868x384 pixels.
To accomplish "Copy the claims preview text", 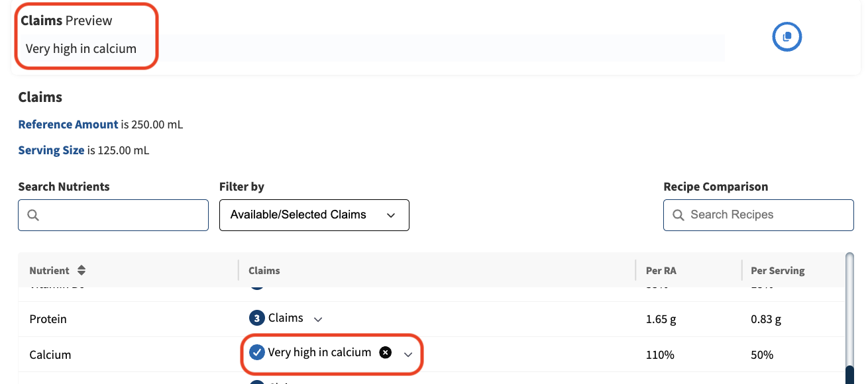I will click(787, 37).
